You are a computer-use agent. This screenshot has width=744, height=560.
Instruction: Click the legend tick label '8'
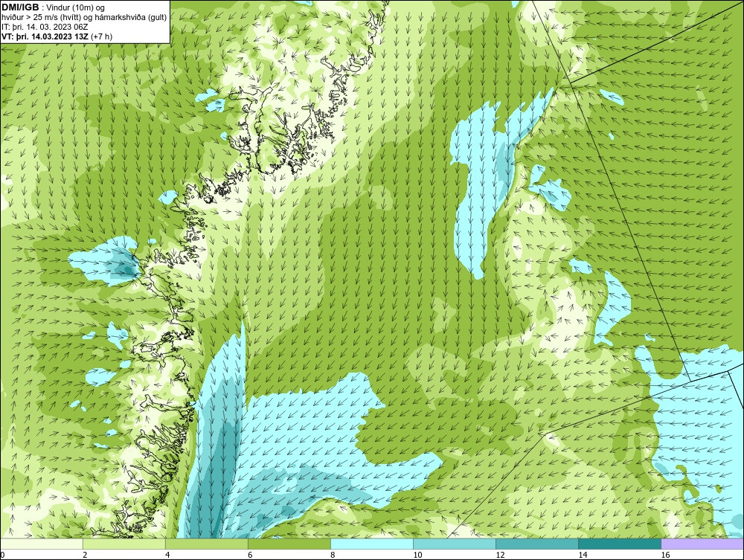pyautogui.click(x=333, y=555)
